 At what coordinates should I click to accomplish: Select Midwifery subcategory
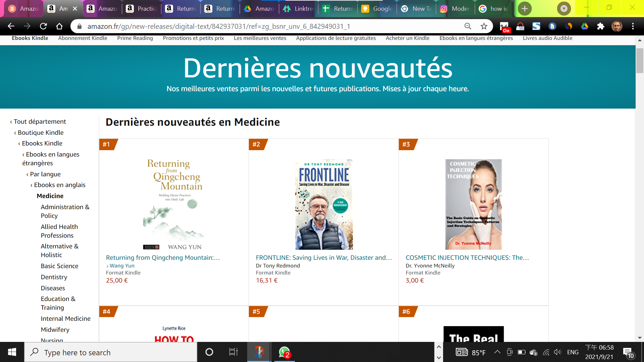tap(55, 329)
